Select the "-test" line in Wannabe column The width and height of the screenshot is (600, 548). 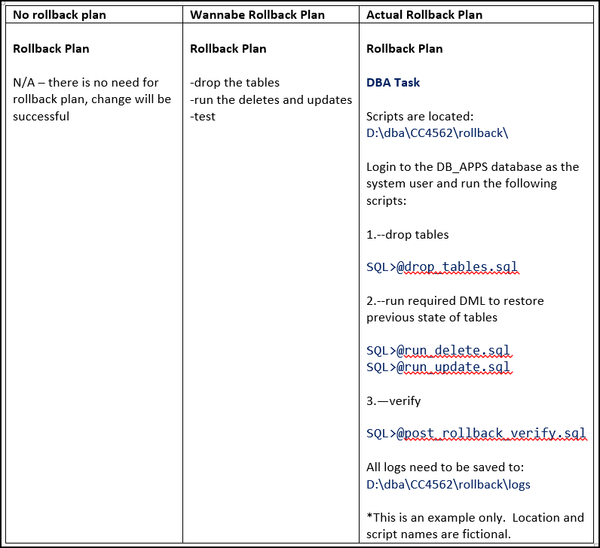[x=203, y=116]
